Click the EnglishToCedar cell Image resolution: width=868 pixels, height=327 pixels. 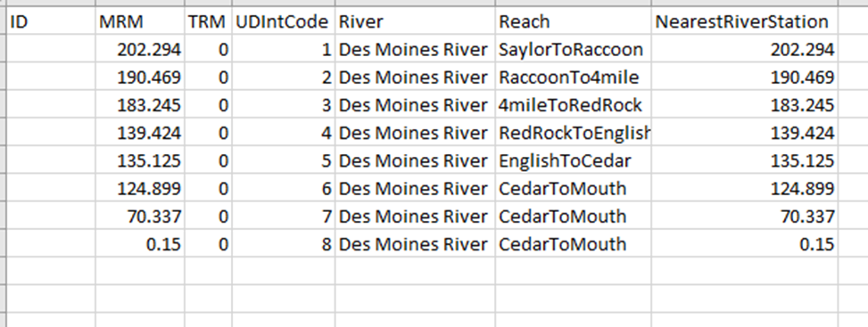573,160
